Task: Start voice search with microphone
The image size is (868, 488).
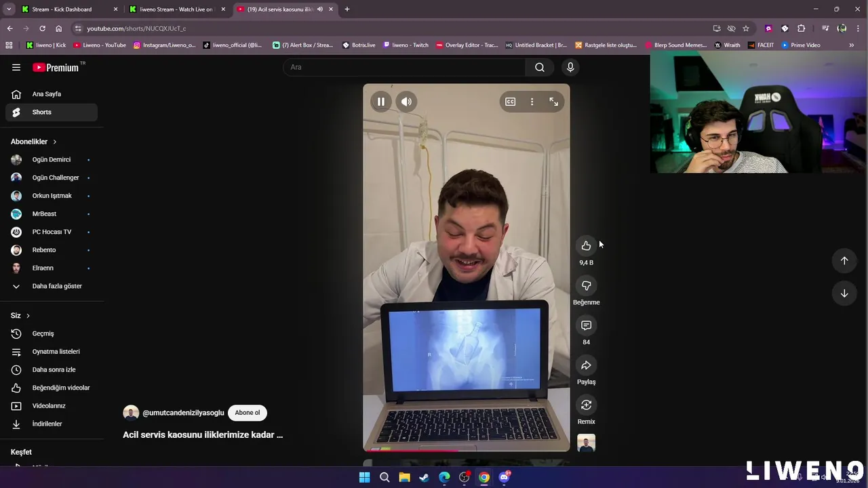Action: 570,67
